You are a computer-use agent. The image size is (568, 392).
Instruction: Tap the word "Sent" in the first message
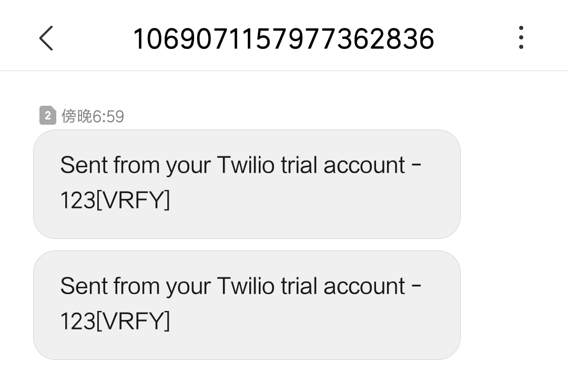(84, 165)
